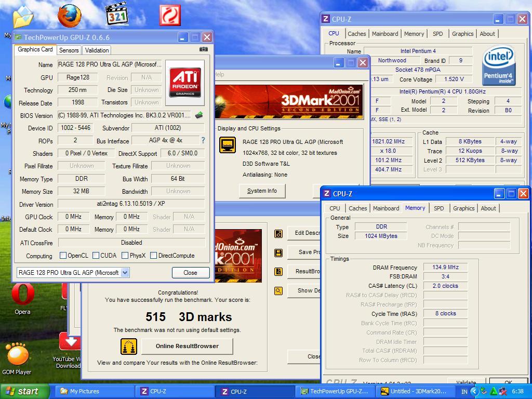Open the graphics card selection dropdown in GPU-Z
The width and height of the screenshot is (532, 399).
click(125, 272)
